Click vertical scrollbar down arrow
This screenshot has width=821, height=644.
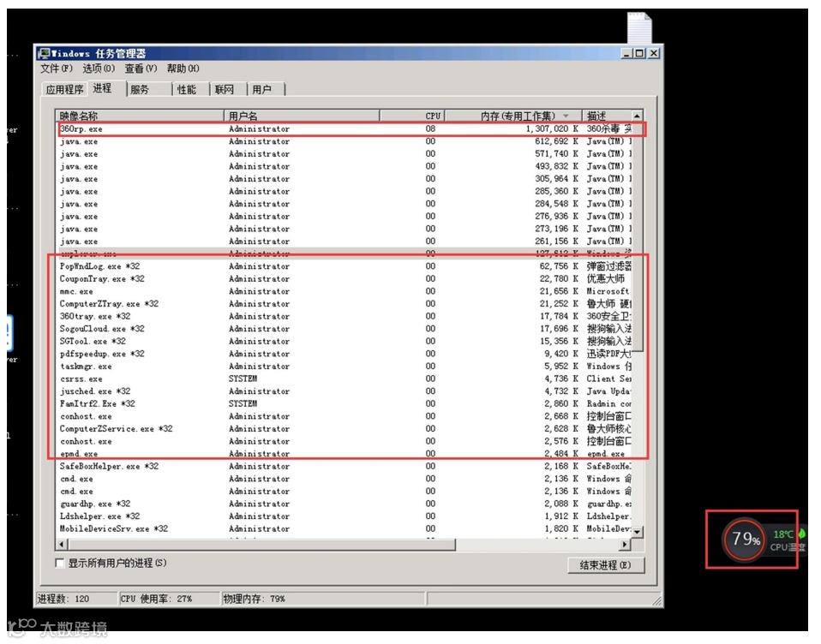click(x=638, y=532)
